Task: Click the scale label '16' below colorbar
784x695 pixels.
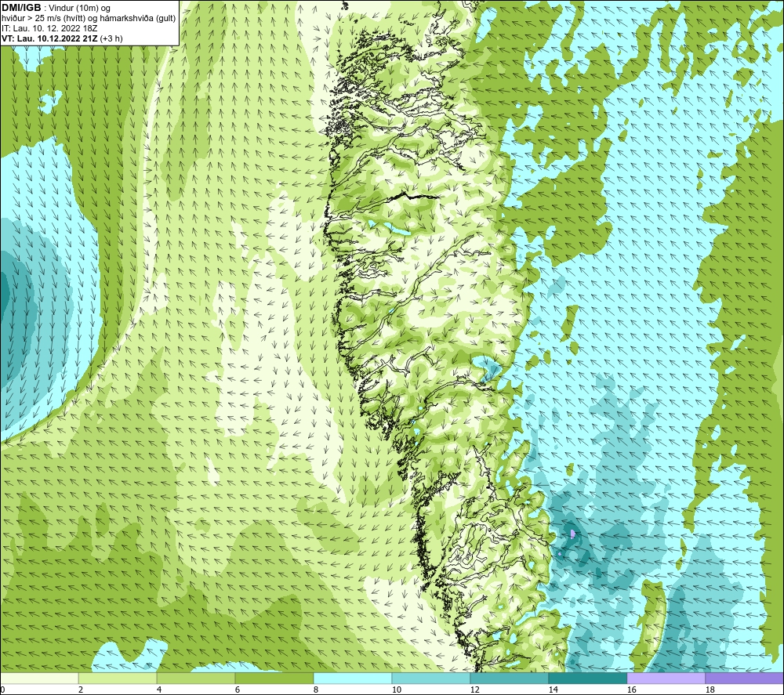Action: (x=631, y=690)
